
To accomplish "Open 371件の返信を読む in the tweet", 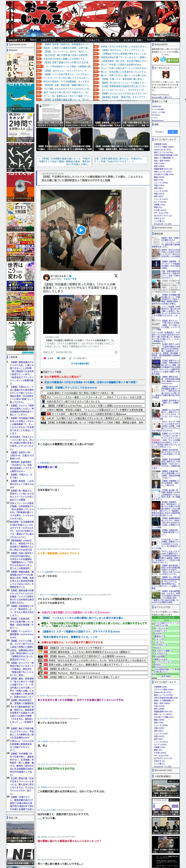I will coord(80,364).
